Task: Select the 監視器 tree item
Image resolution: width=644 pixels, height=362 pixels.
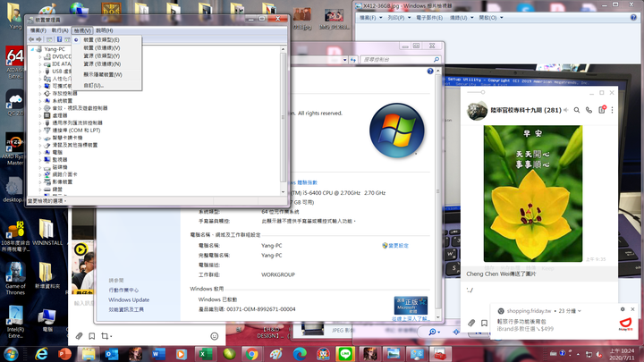Action: click(x=60, y=160)
